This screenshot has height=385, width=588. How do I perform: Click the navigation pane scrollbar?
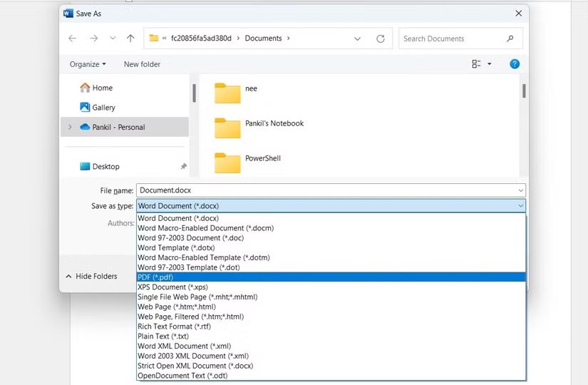pos(194,93)
